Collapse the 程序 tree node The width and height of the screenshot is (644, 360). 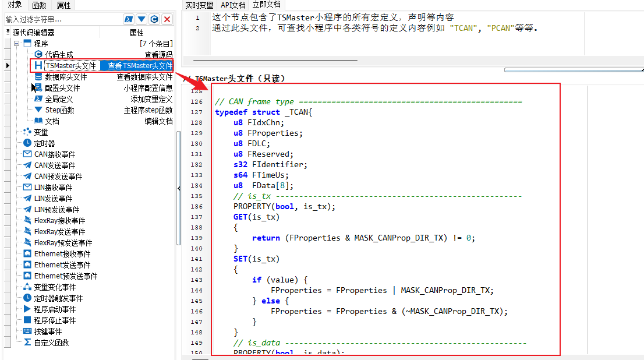pyautogui.click(x=16, y=43)
